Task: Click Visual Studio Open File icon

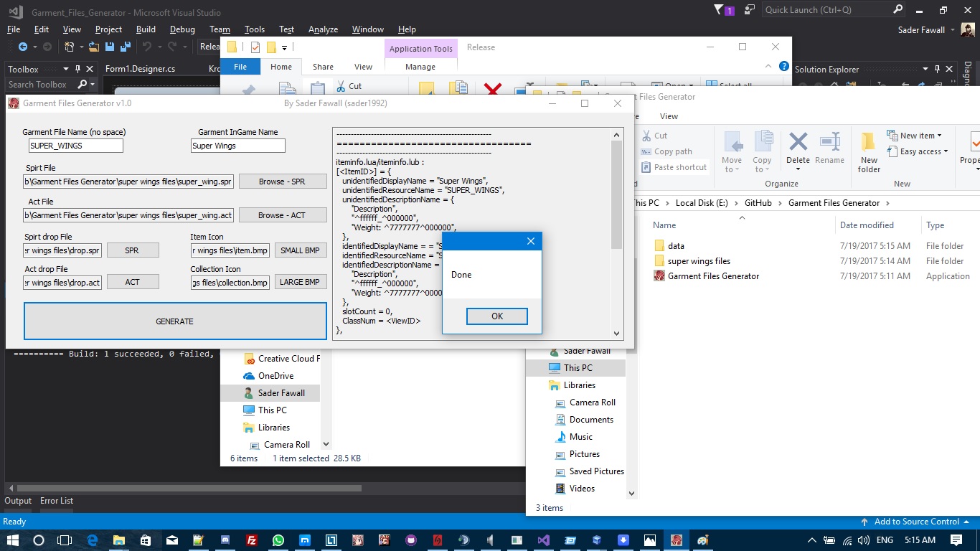Action: [94, 47]
